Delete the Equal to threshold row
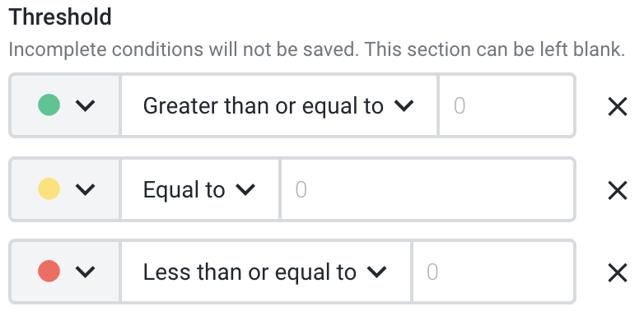 tap(618, 190)
